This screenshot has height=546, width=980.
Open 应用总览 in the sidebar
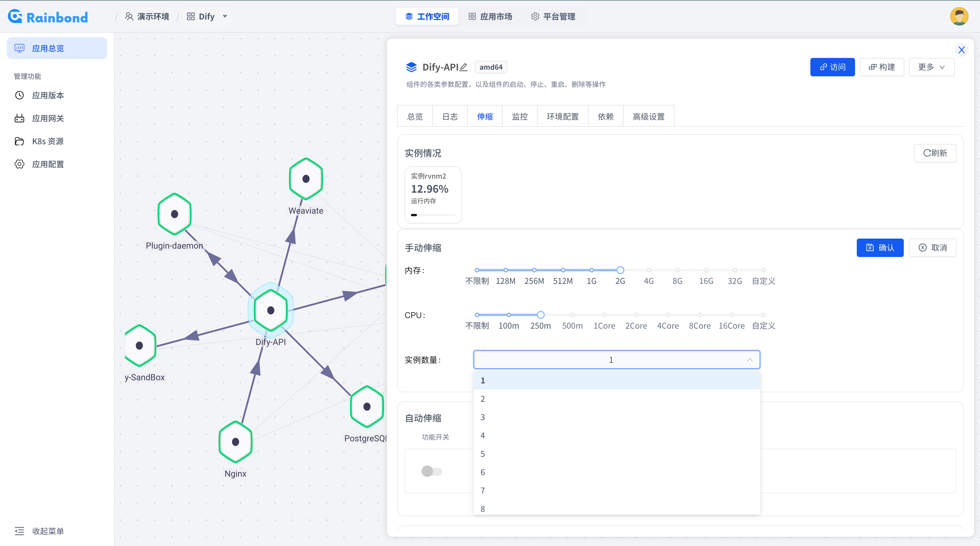point(57,48)
